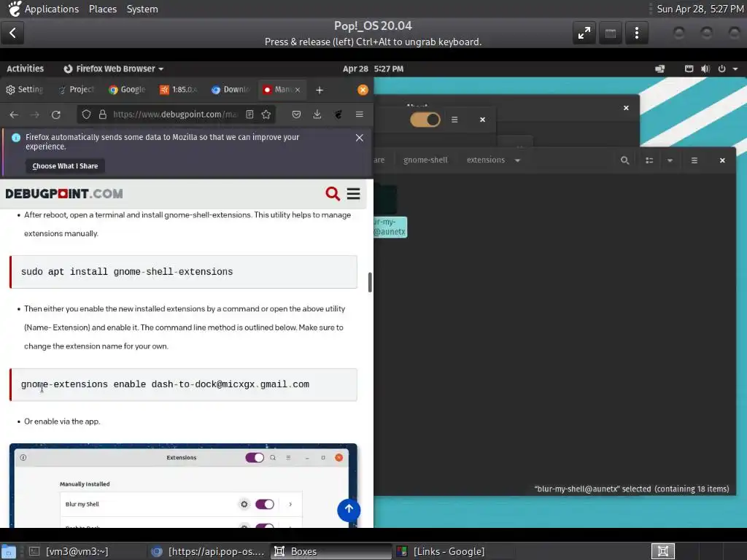Image resolution: width=747 pixels, height=560 pixels.
Task: Open Firefox hamburger application menu
Action: pos(359,114)
